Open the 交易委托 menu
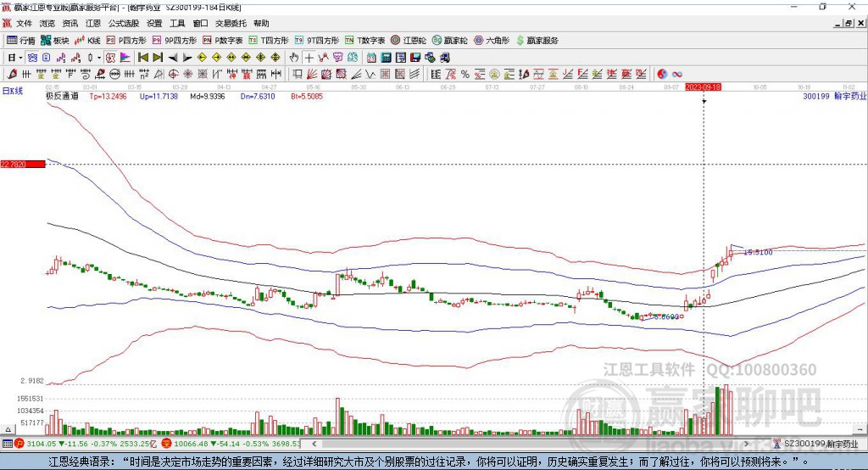Viewport: 868px width, 470px height. click(x=231, y=23)
